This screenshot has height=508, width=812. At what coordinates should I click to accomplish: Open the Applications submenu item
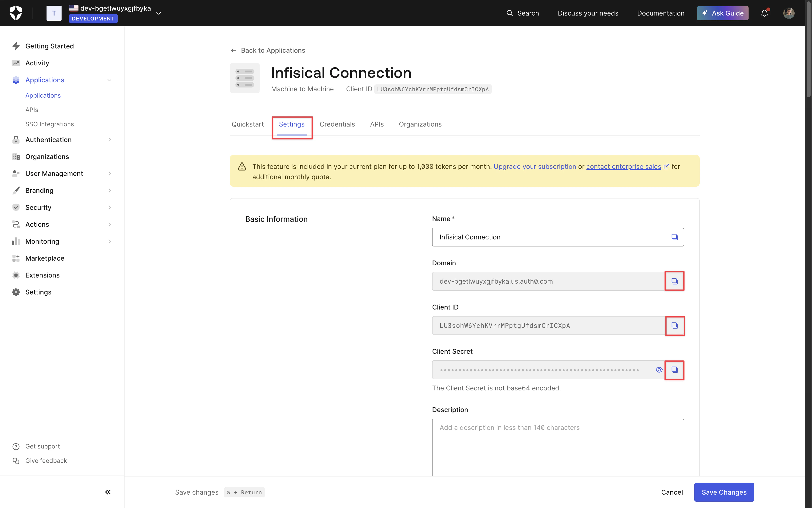click(x=43, y=95)
